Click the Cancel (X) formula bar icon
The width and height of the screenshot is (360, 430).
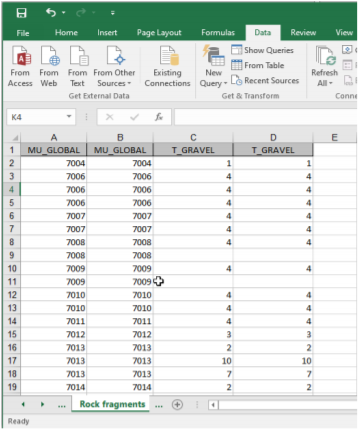109,117
